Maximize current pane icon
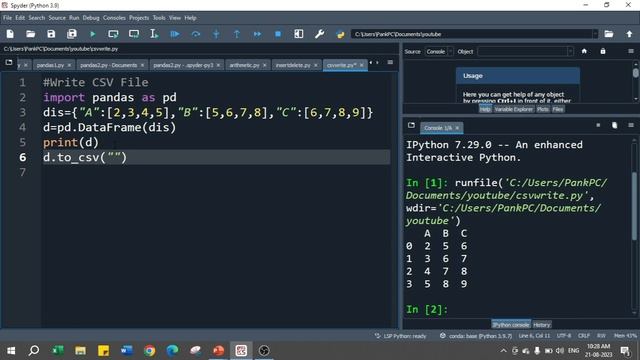The height and width of the screenshot is (360, 640). [x=299, y=34]
